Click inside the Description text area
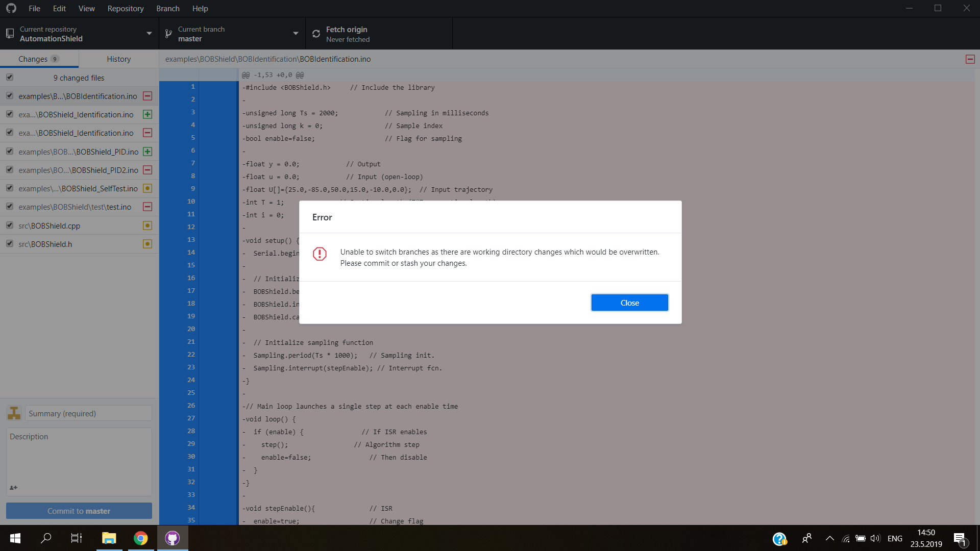The height and width of the screenshot is (551, 980). coord(79,459)
